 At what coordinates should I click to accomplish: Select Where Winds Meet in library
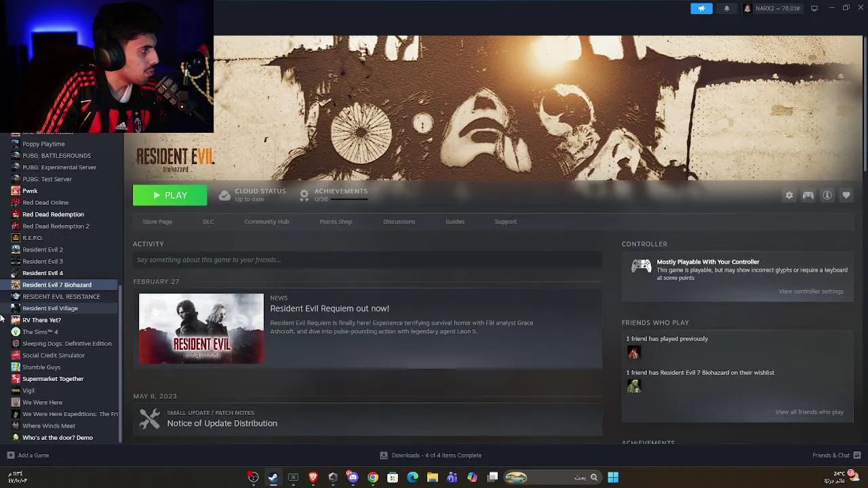[x=48, y=426]
